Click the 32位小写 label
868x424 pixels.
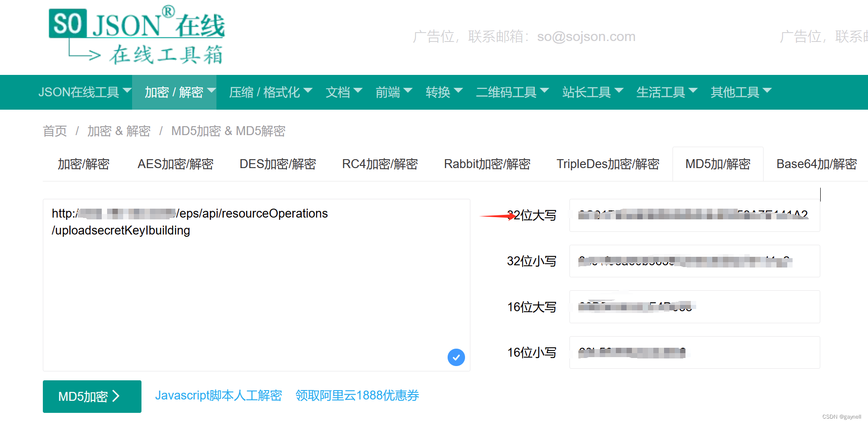(x=532, y=261)
